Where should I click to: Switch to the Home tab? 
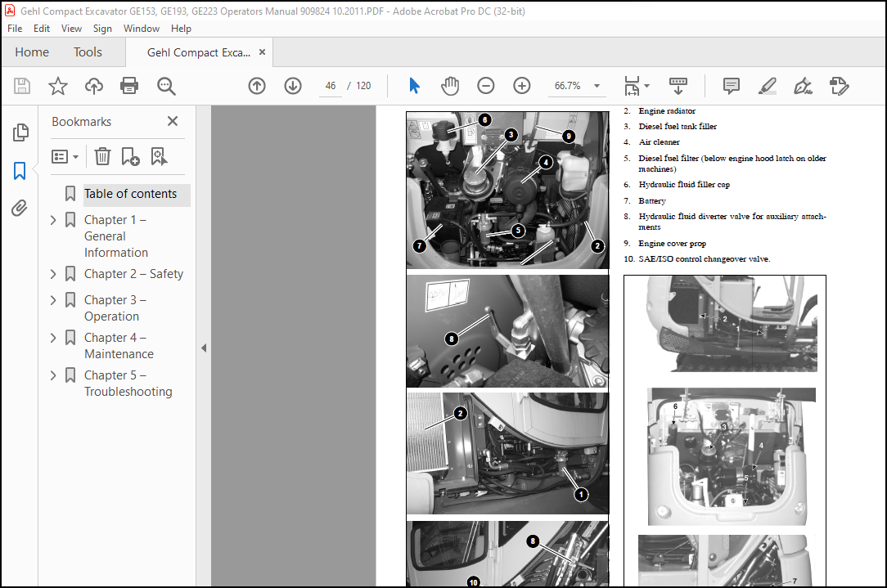click(32, 52)
